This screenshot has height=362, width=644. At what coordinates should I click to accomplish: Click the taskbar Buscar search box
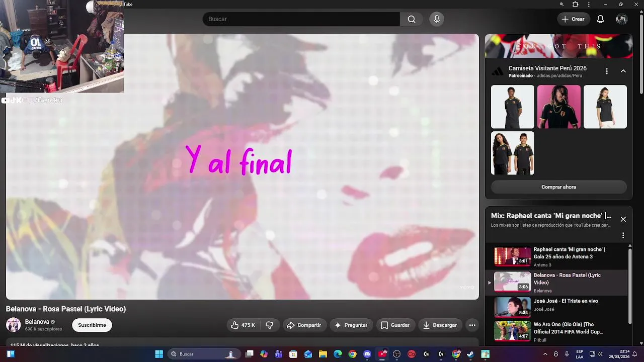(203, 354)
